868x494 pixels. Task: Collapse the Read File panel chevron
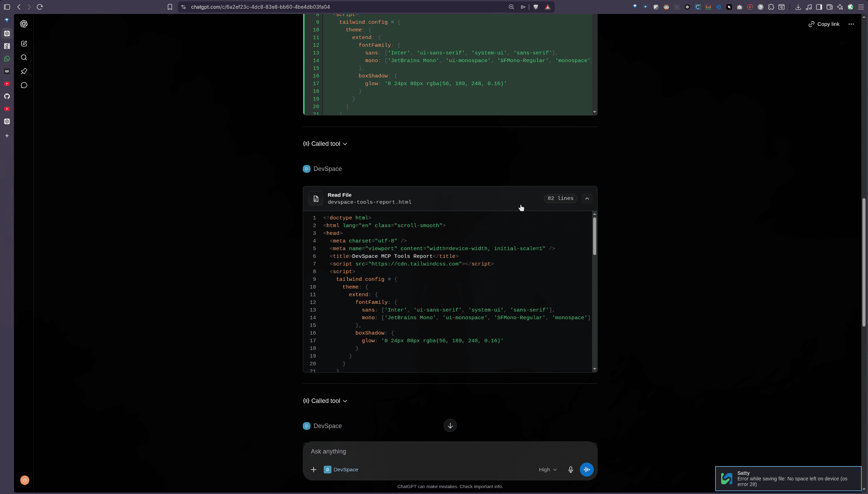click(587, 199)
